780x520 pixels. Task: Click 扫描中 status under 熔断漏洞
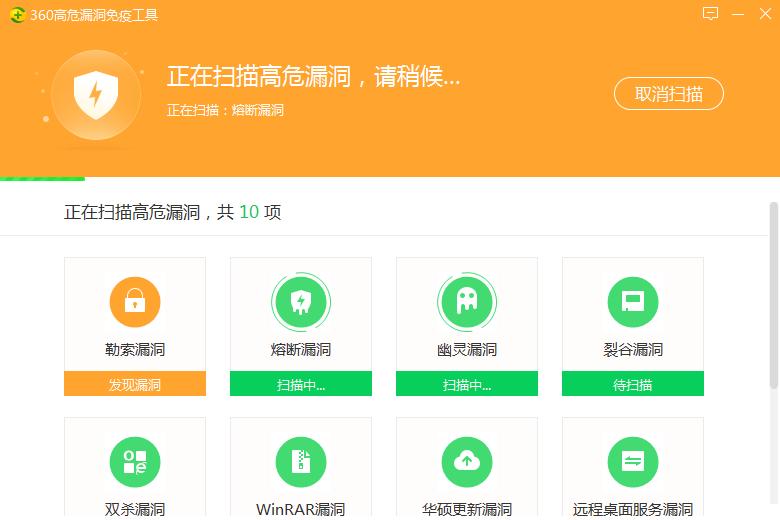coord(301,384)
